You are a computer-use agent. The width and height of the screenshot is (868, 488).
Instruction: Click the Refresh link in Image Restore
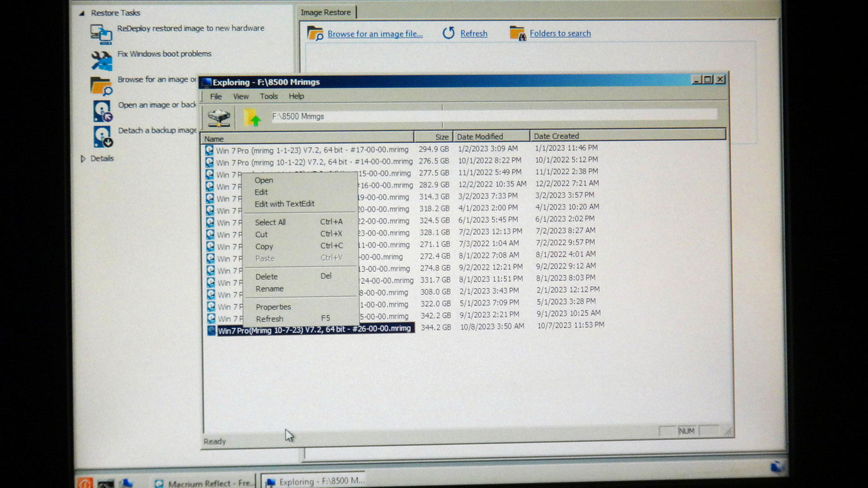pyautogui.click(x=473, y=34)
